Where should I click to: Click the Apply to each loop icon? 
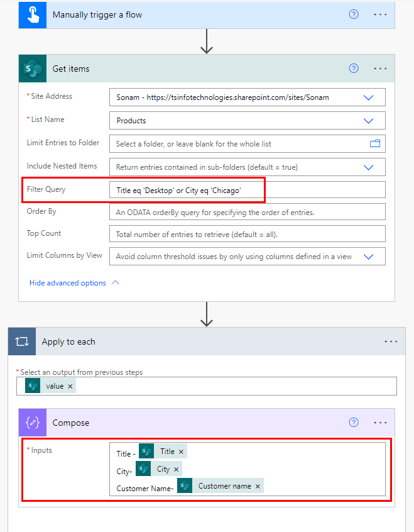22,341
